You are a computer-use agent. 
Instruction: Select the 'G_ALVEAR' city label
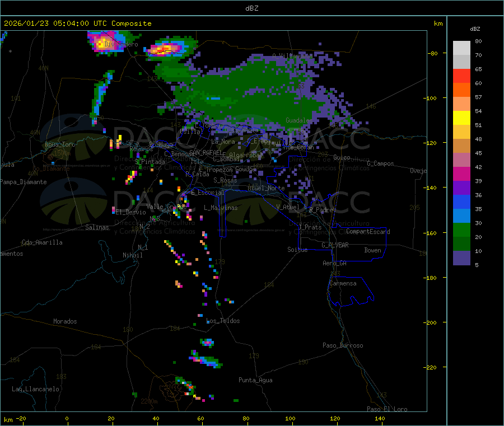click(335, 245)
